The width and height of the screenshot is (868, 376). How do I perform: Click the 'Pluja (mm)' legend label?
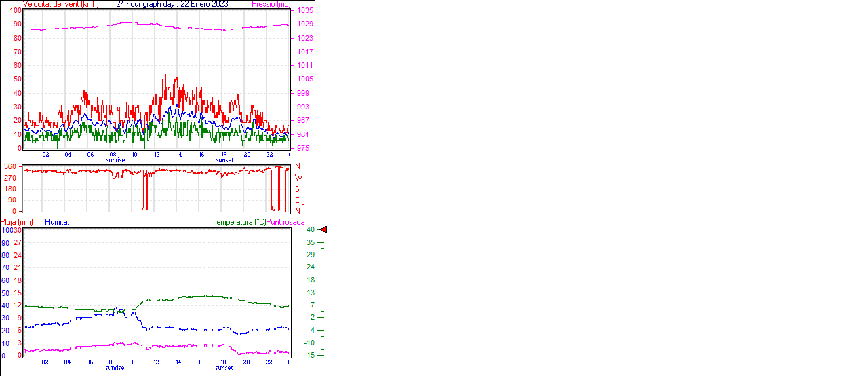[17, 222]
